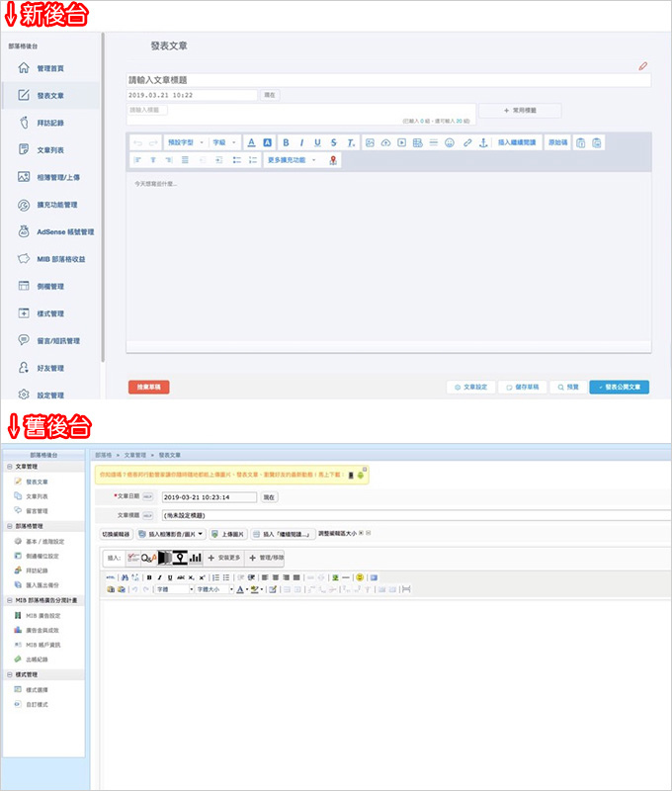Clear text formatting in the new editor
This screenshot has width=672, height=791.
click(351, 142)
